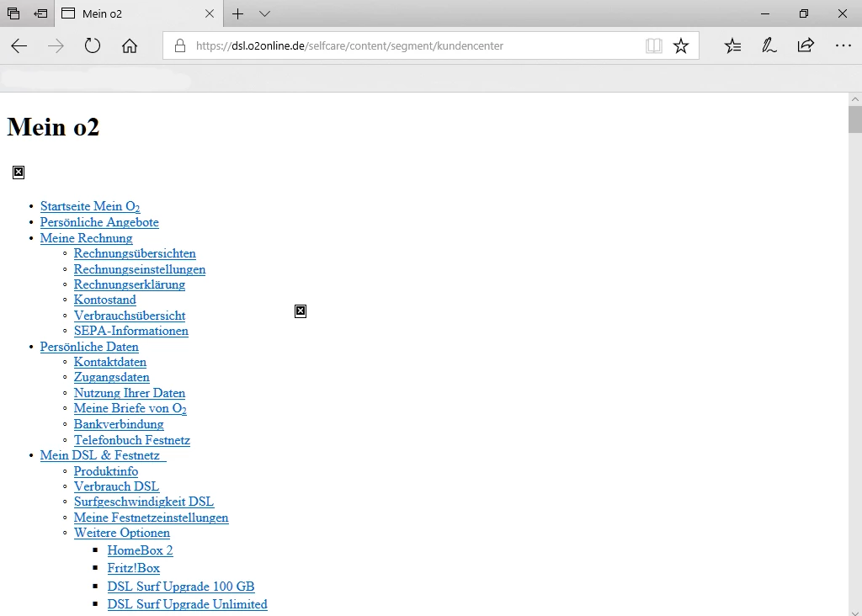
Task: Open Fritz!Box link
Action: click(x=134, y=568)
